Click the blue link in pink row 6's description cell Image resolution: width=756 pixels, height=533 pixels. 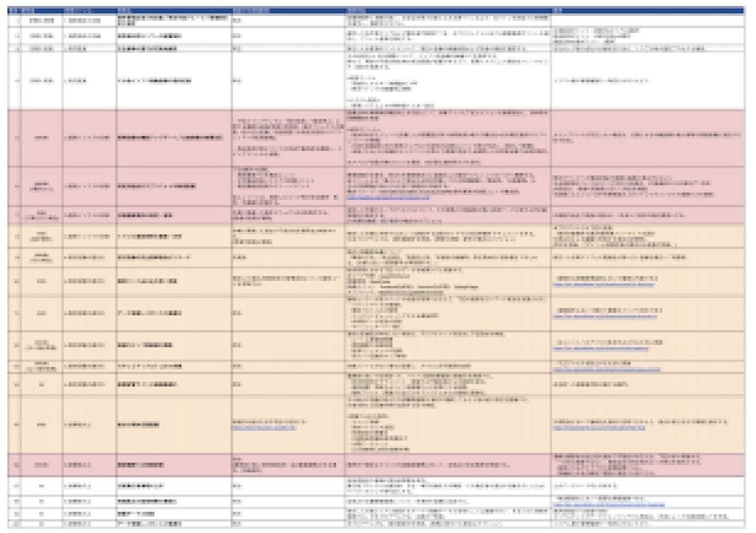(x=388, y=198)
